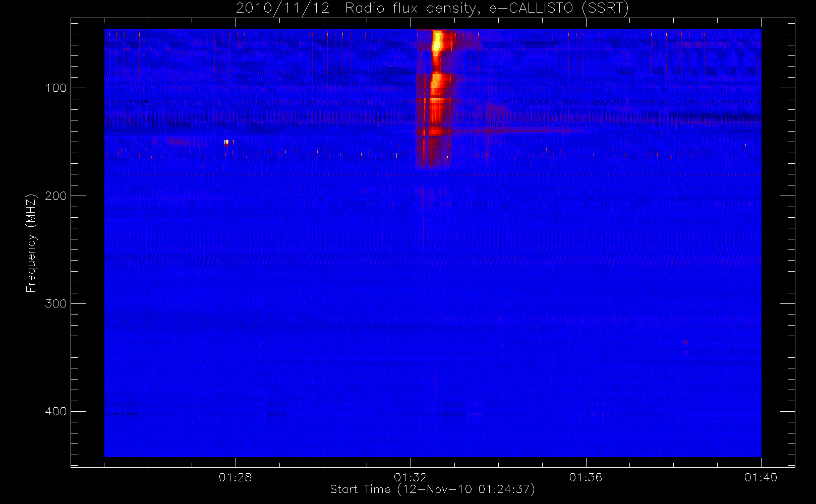Click the 01:28 time tick label
This screenshot has height=504, width=816.
(x=235, y=477)
